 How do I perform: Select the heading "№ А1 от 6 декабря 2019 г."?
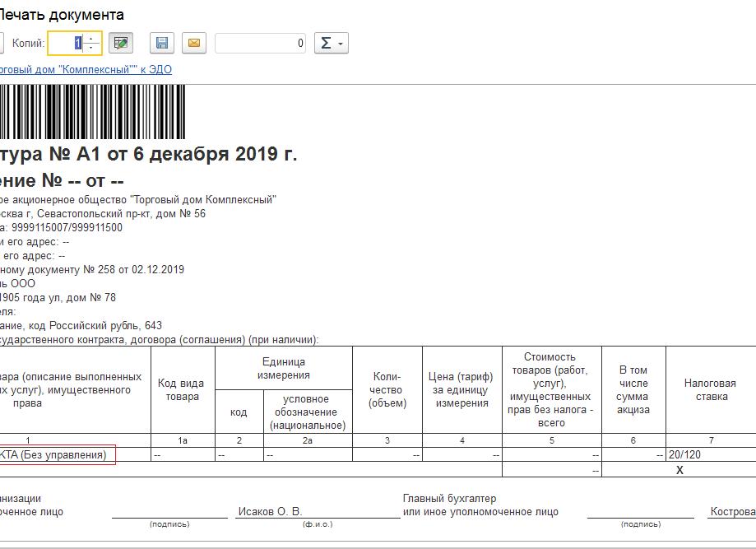pyautogui.click(x=173, y=155)
